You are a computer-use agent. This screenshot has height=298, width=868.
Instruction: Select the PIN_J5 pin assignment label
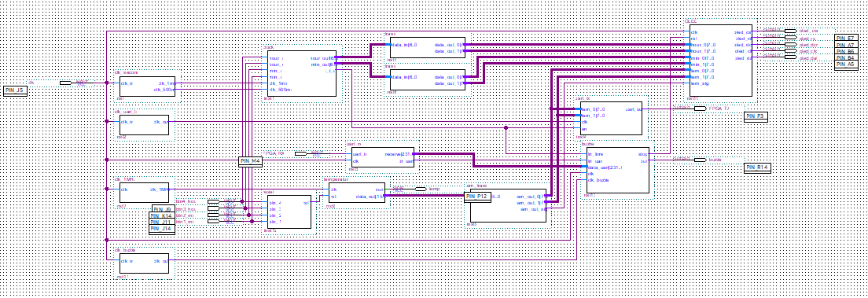pyautogui.click(x=15, y=91)
